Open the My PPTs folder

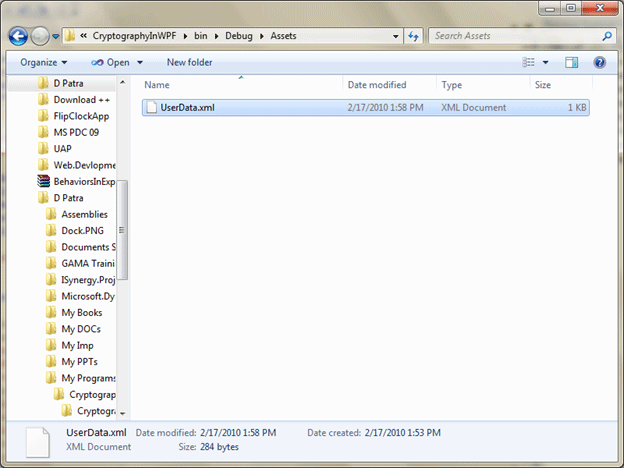pos(79,361)
